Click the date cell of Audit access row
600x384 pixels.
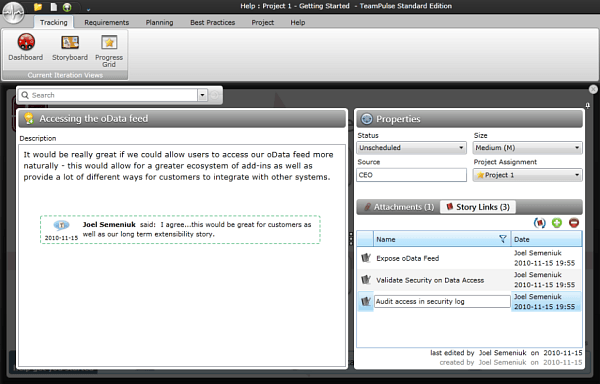(546, 301)
